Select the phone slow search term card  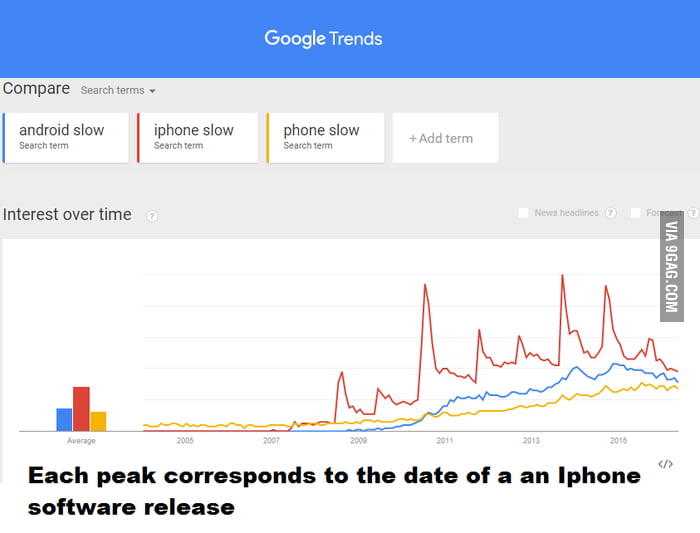pos(325,138)
